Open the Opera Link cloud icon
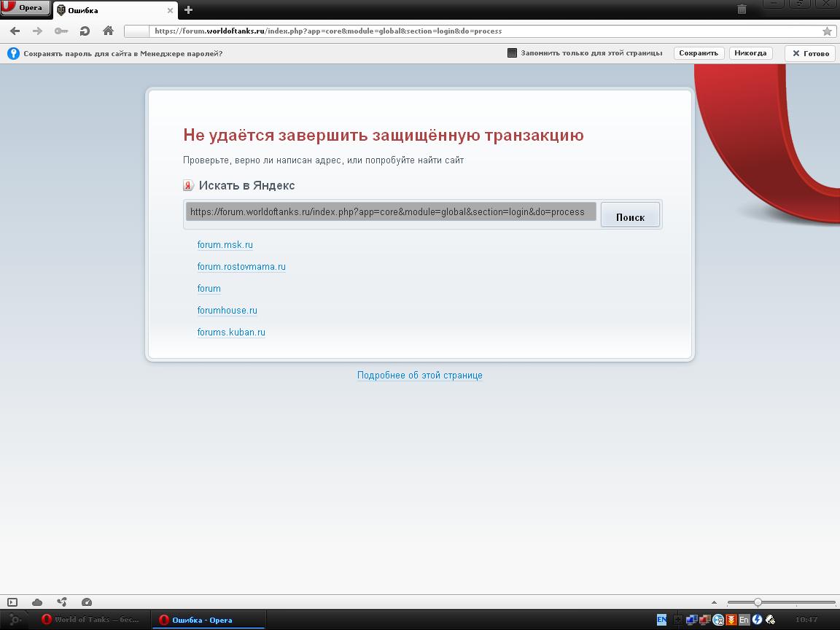The width and height of the screenshot is (840, 630). (x=37, y=602)
